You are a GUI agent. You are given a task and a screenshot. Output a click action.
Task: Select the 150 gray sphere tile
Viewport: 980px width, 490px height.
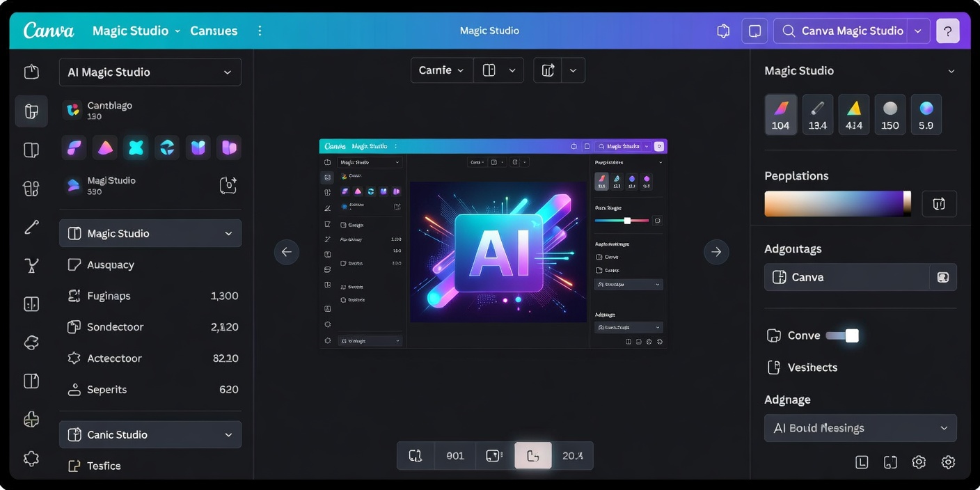tap(890, 115)
